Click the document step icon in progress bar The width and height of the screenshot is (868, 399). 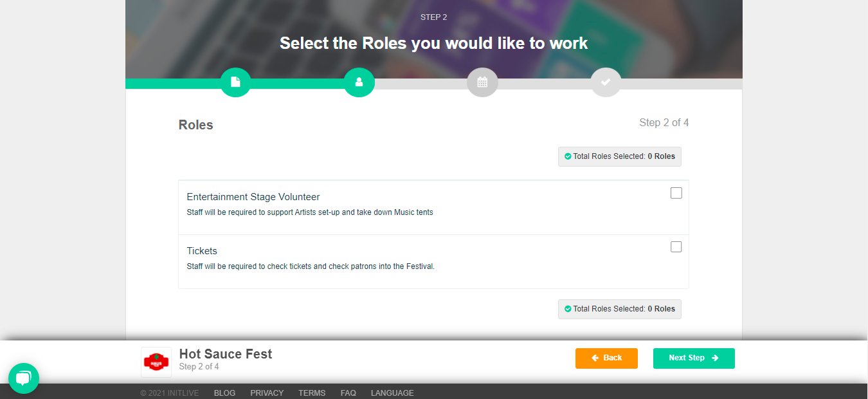(235, 82)
